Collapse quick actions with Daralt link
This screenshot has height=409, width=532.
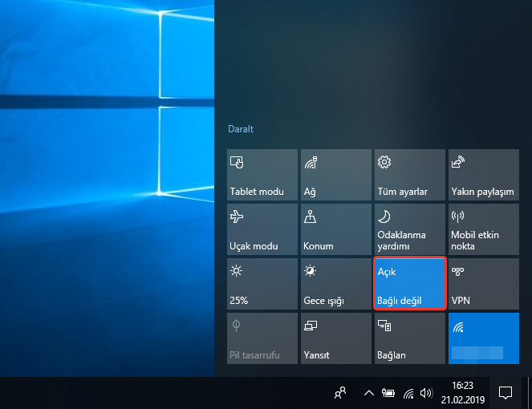click(240, 129)
